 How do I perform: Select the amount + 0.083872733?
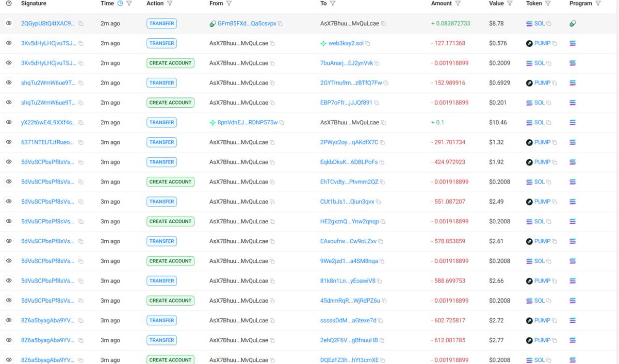coord(451,23)
